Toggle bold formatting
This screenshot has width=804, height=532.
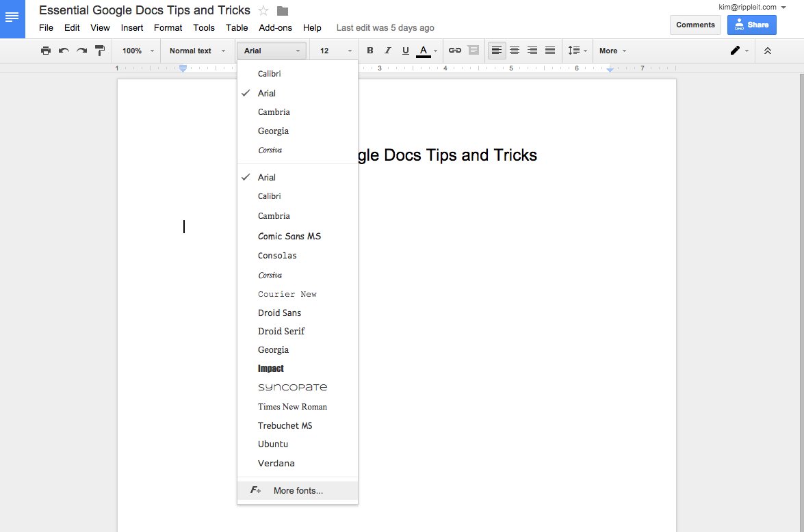click(369, 51)
